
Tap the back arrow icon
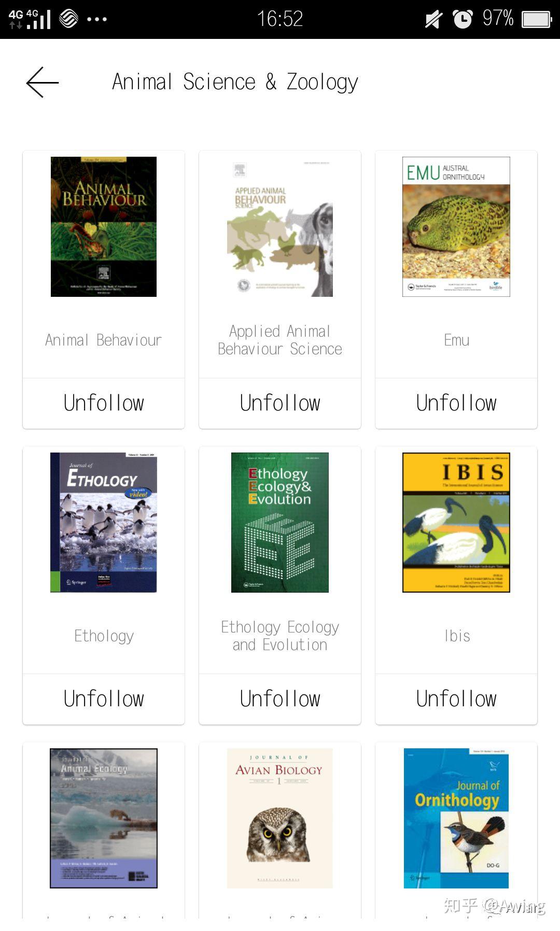pyautogui.click(x=43, y=82)
